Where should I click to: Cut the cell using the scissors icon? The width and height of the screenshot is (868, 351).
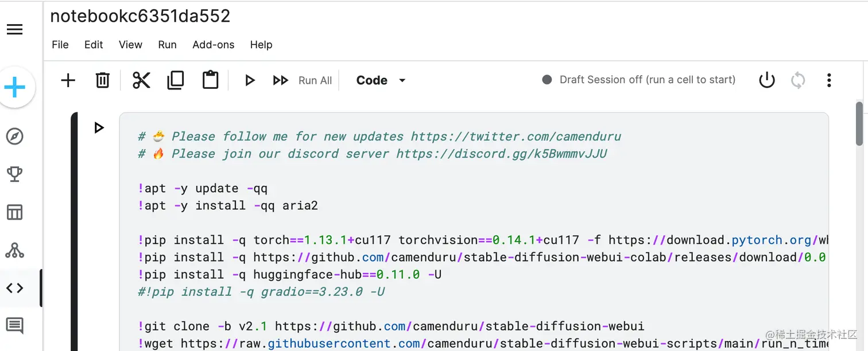pyautogui.click(x=141, y=80)
